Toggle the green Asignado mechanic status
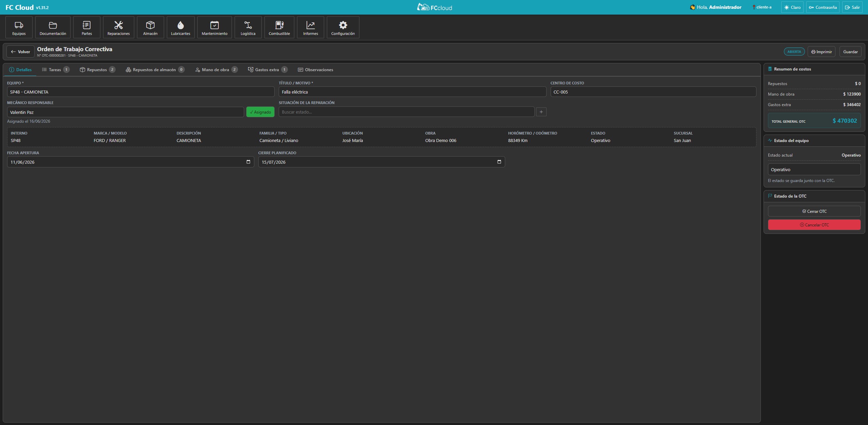 [260, 112]
